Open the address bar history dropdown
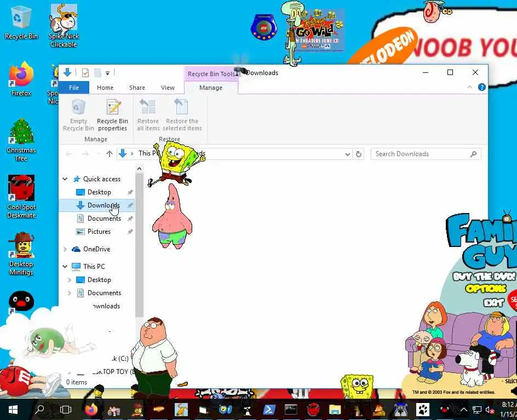 (348, 154)
